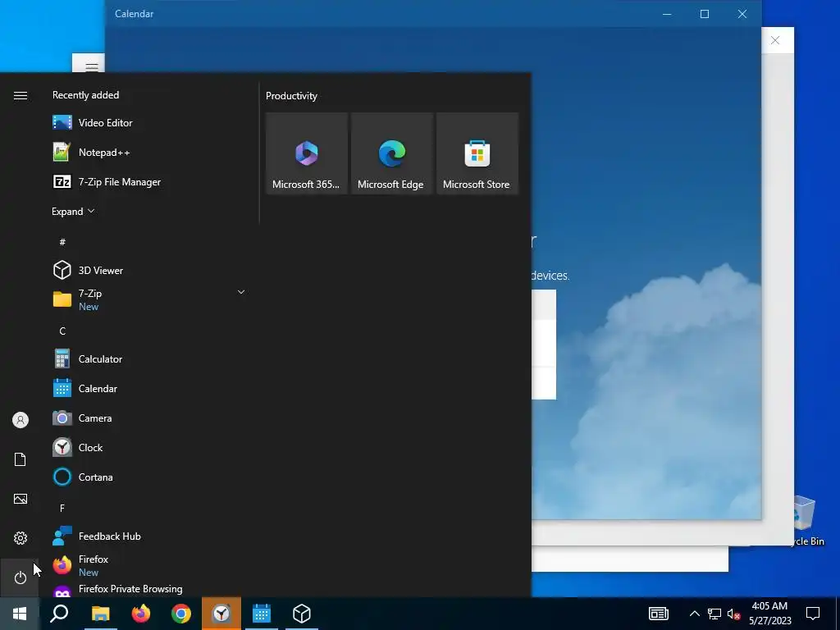Switch to Calendar on the taskbar
The image size is (840, 630).
click(x=262, y=614)
